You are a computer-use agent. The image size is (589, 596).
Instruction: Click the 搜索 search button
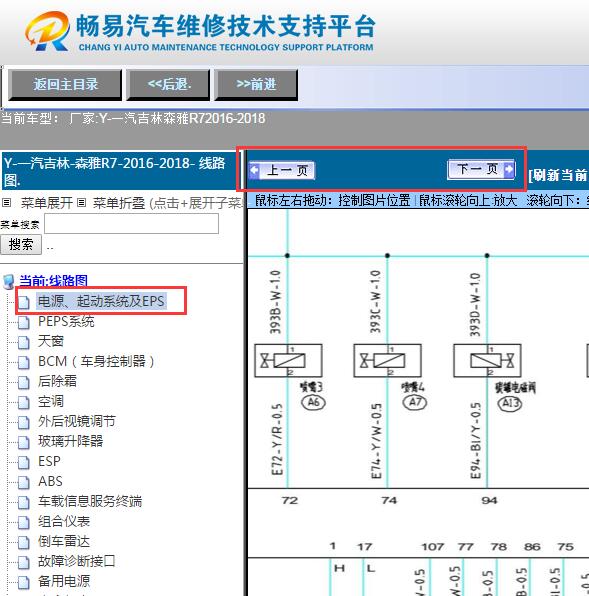(21, 244)
